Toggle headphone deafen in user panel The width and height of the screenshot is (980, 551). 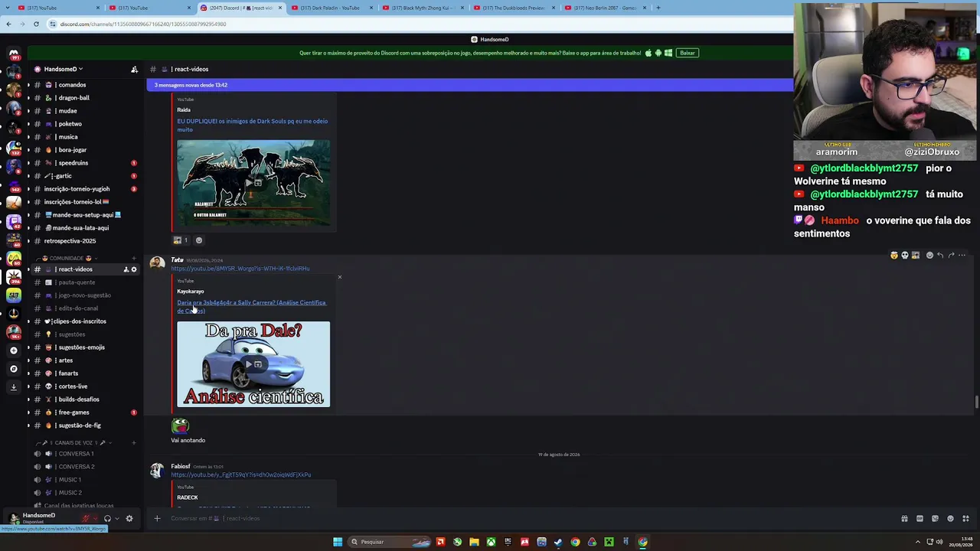(x=107, y=519)
